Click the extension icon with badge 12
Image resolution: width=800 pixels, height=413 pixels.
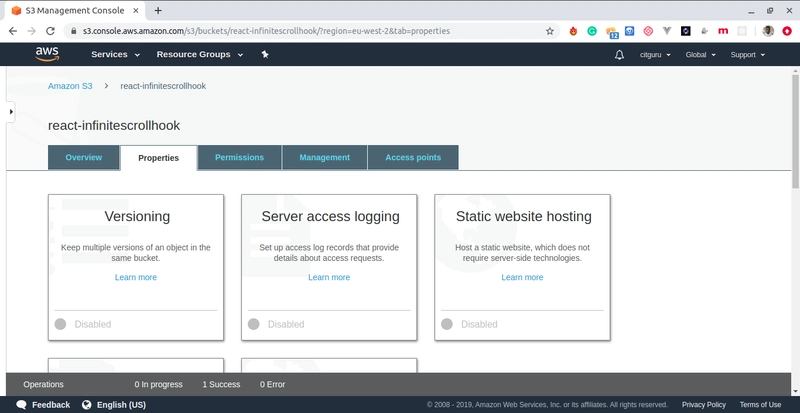pos(612,32)
